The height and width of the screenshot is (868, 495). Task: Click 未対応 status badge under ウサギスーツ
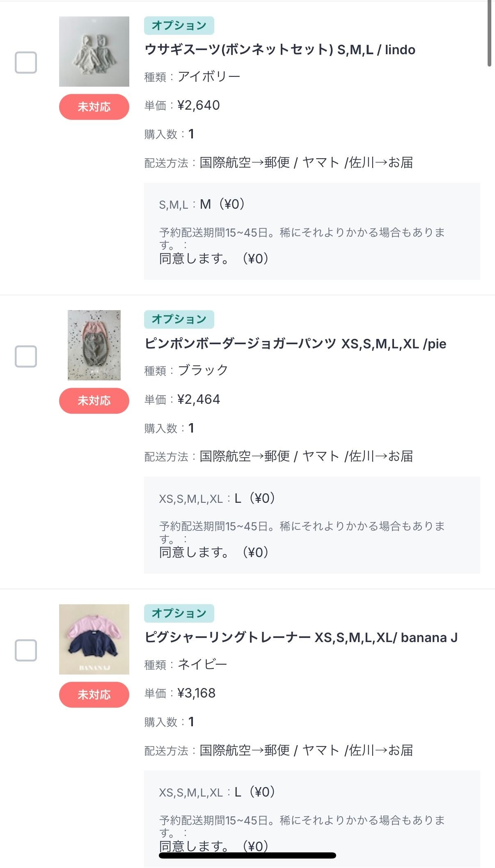coord(94,107)
